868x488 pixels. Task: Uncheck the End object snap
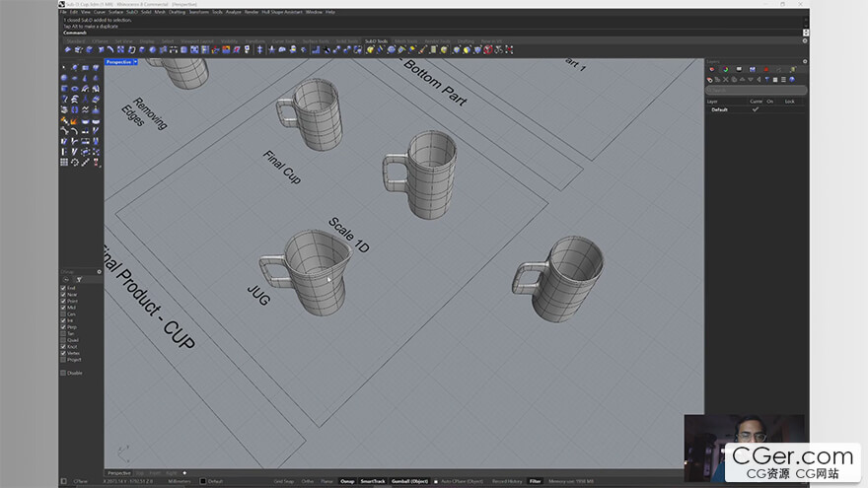[x=64, y=288]
